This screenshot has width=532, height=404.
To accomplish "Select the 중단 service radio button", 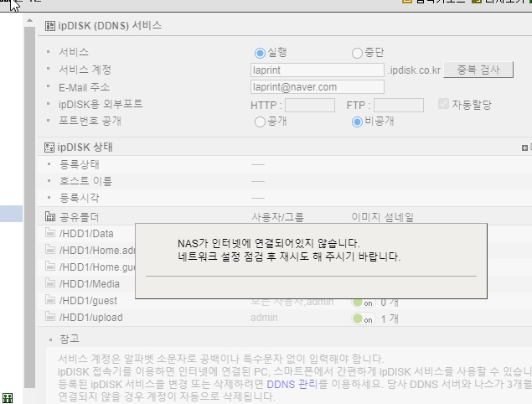I will pos(357,53).
